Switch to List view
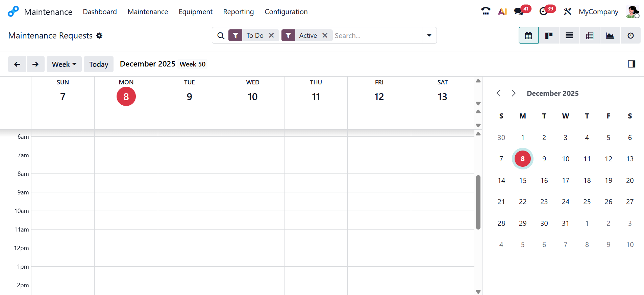Screen dimensions: 644x295 [569, 35]
